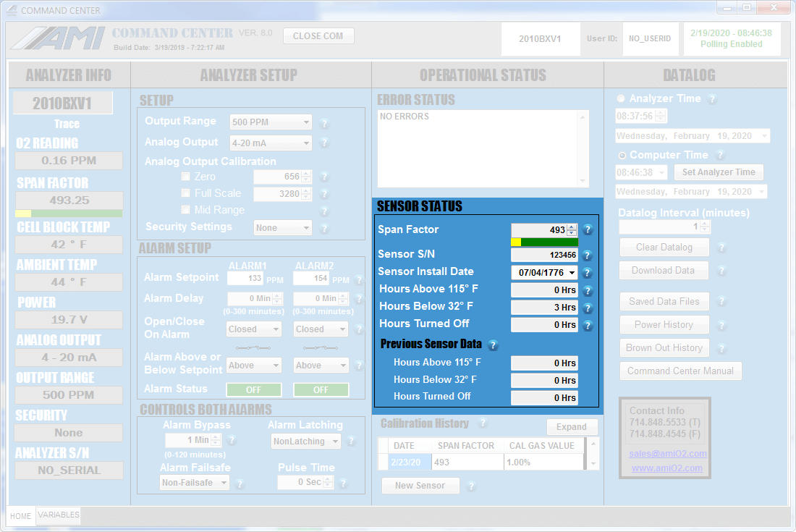The height and width of the screenshot is (532, 796).
Task: Show help for Alarm Failsafe
Action: (240, 484)
